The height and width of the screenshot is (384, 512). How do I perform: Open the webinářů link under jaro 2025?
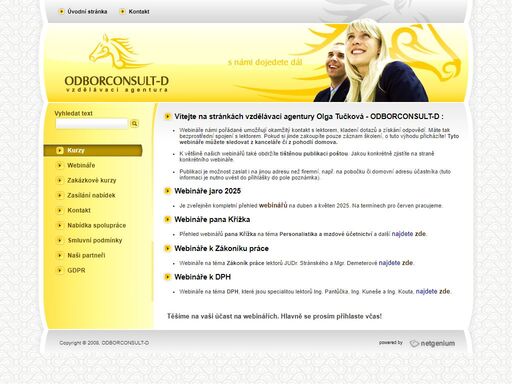[273, 205]
